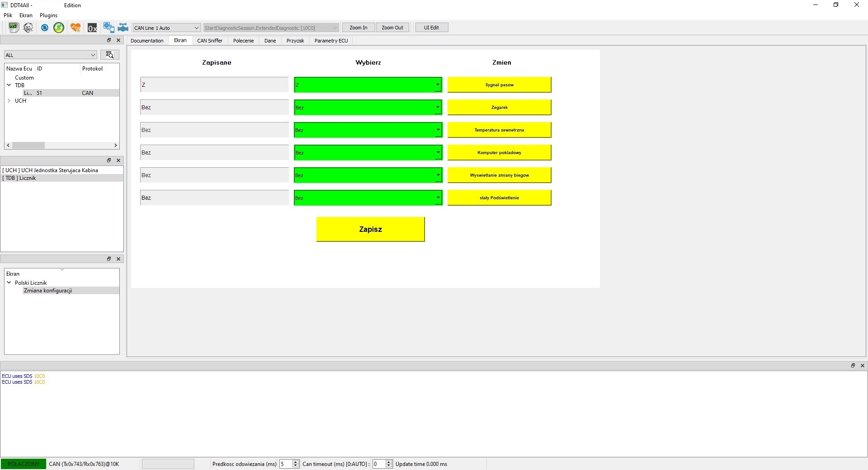Open the CAN Line 1 Auto dropdown
The width and height of the screenshot is (868, 470).
tap(166, 28)
